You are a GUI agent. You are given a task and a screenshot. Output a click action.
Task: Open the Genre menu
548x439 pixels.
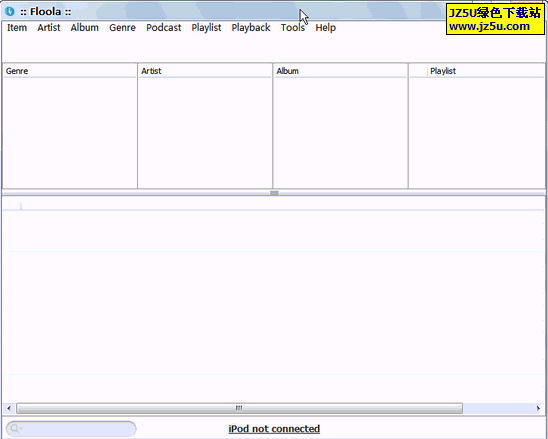click(x=122, y=28)
